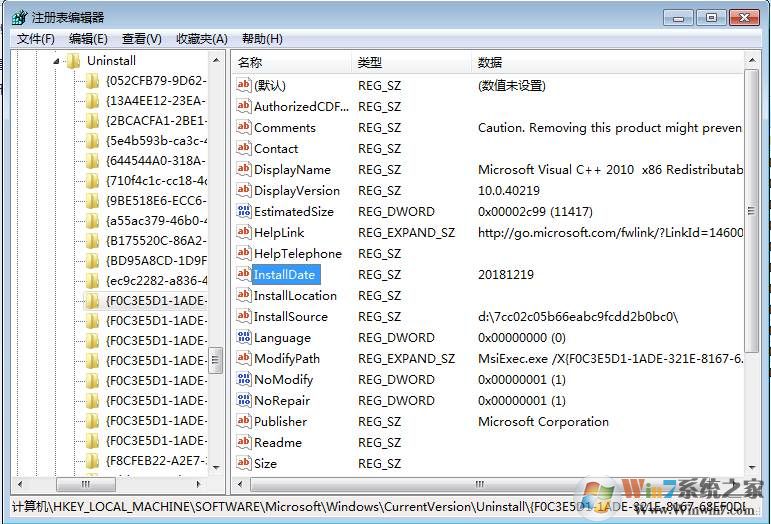Collapse the Uninstall tree node

56,61
